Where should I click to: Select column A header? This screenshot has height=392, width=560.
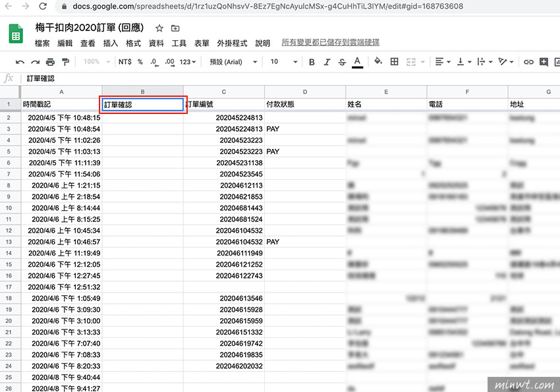[61, 92]
